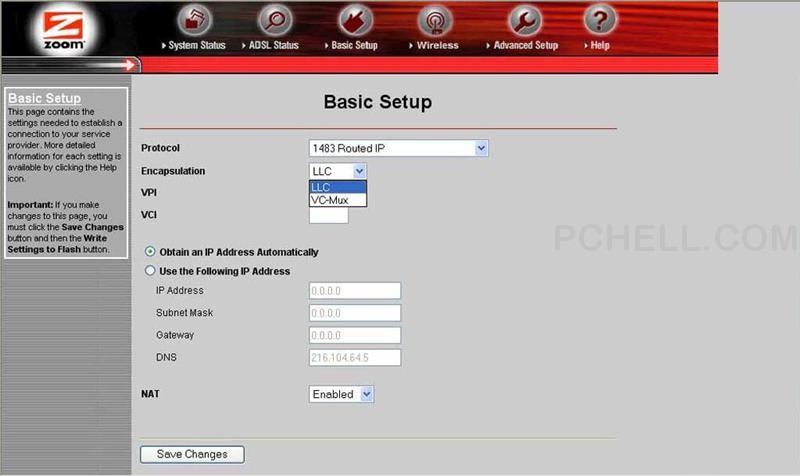
Task: Open the System Status folder icon
Action: pos(196,19)
